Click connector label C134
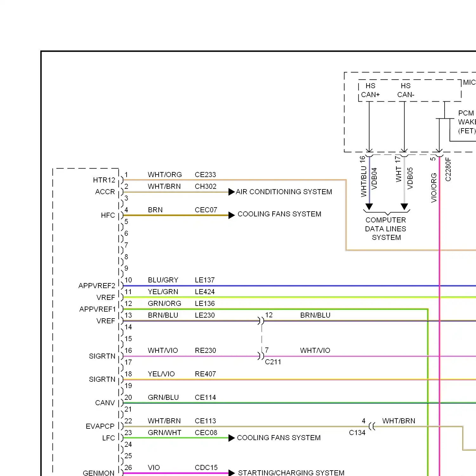476x476 pixels. (357, 433)
